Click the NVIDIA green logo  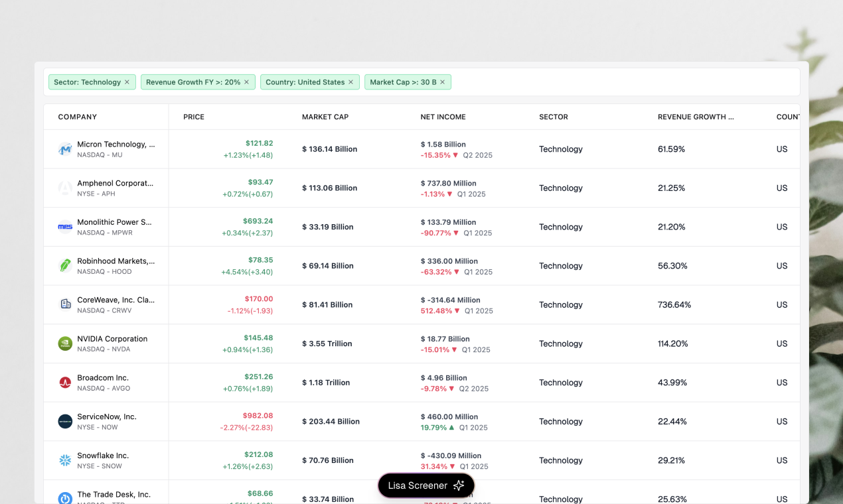pos(65,344)
